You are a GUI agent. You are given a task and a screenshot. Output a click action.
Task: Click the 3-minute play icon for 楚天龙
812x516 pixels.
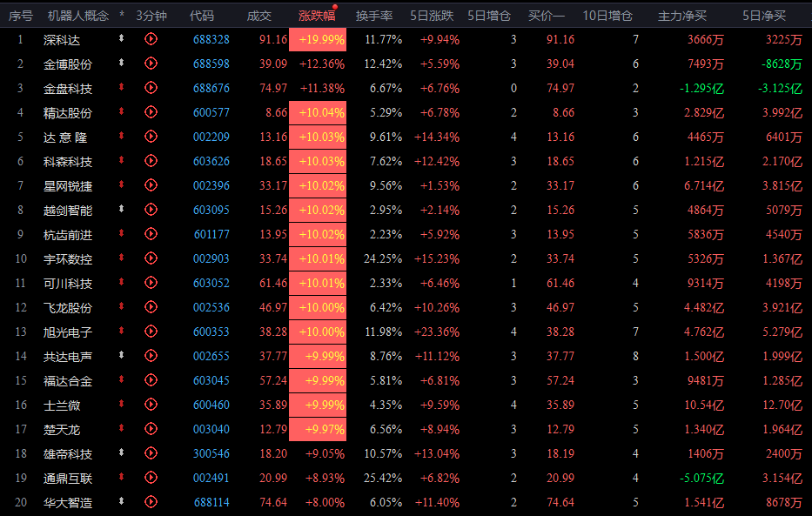[x=151, y=428]
